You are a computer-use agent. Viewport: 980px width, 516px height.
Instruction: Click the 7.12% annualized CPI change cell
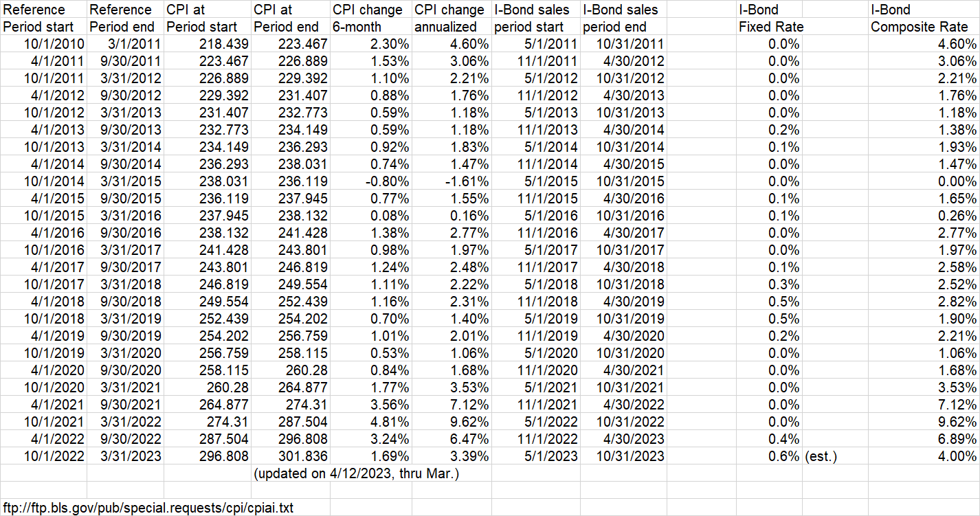(452, 405)
